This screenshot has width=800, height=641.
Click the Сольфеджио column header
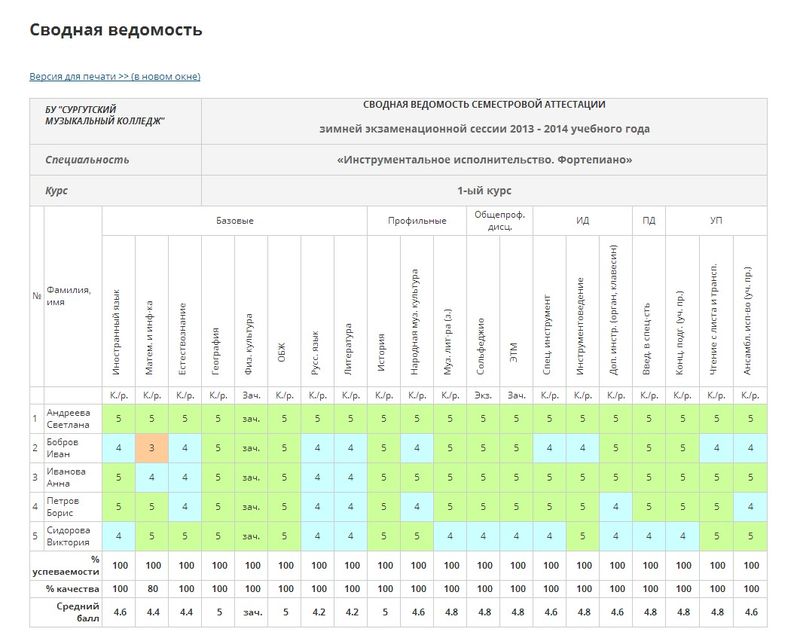[x=481, y=346]
